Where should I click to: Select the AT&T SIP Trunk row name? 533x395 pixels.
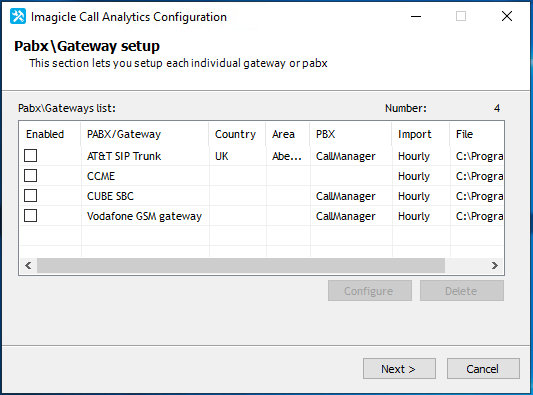124,156
